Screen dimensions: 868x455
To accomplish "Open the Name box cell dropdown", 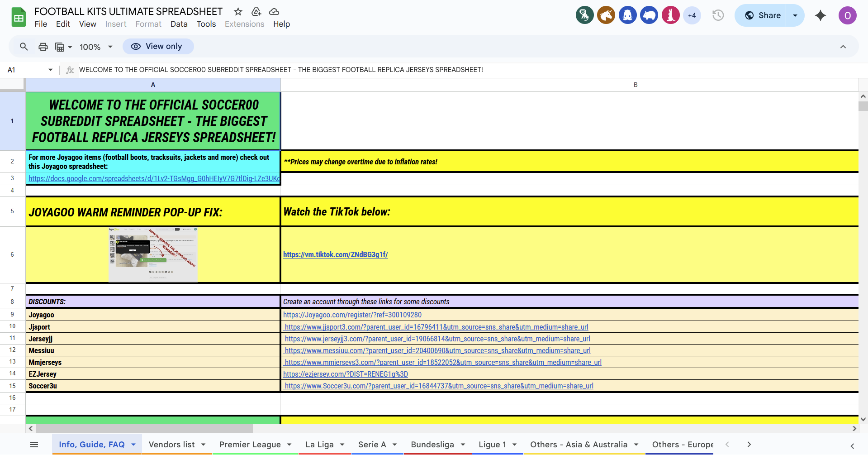I will click(x=50, y=70).
